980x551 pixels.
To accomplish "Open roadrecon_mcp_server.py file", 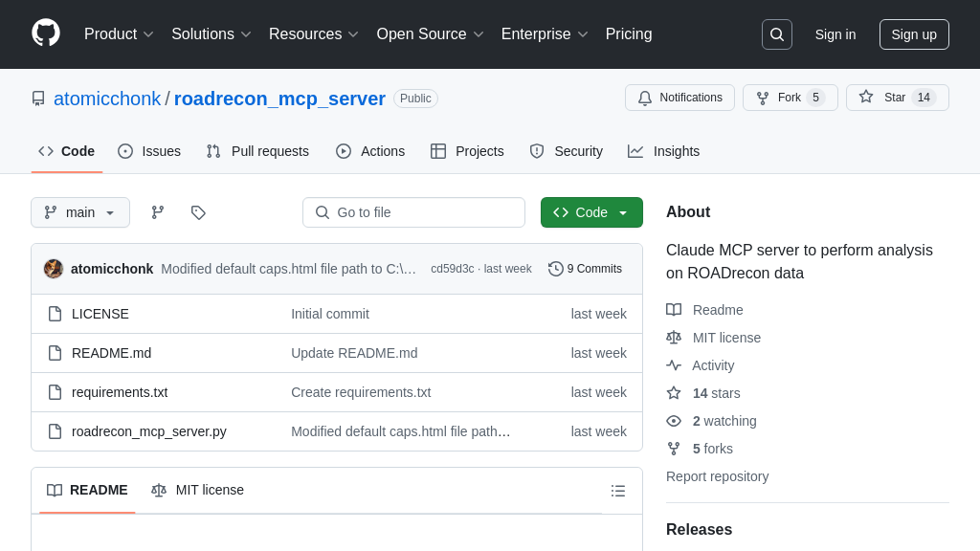I will point(149,431).
